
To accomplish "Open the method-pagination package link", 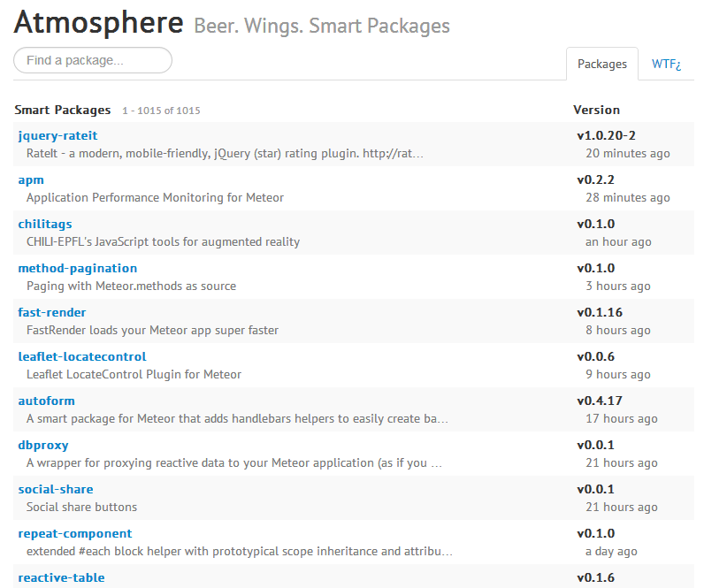I will 78,269.
